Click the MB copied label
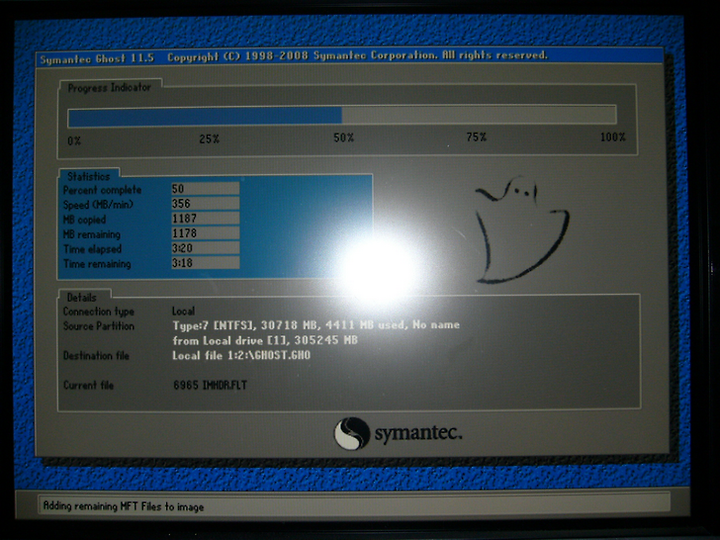 (84, 220)
